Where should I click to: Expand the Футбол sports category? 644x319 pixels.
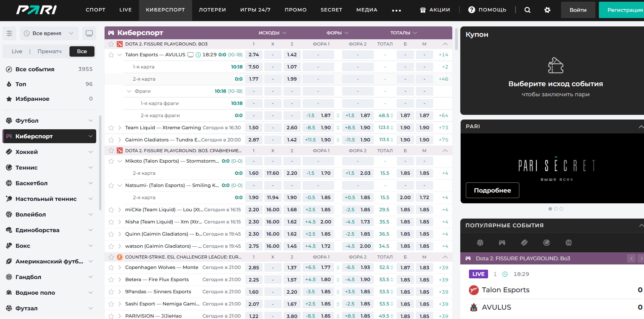90,121
